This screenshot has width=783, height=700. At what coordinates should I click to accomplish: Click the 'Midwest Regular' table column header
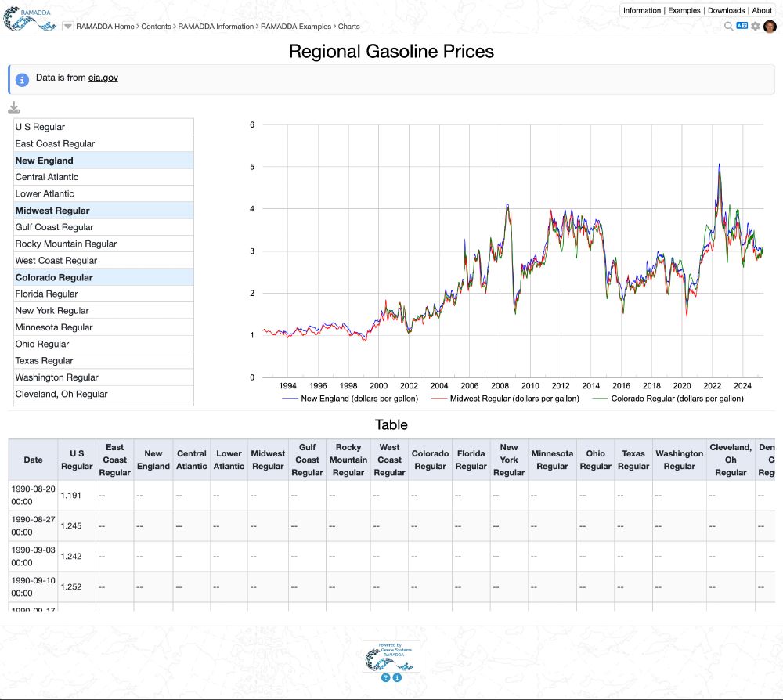pyautogui.click(x=268, y=460)
